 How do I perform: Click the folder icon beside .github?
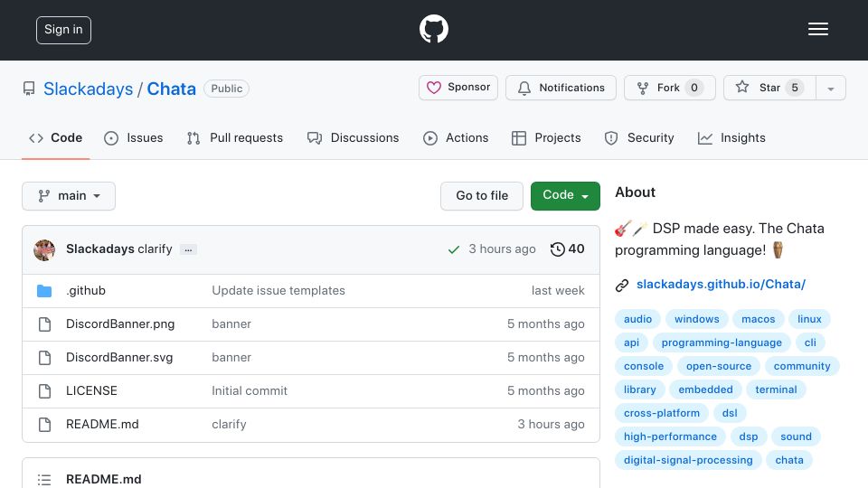(x=44, y=291)
